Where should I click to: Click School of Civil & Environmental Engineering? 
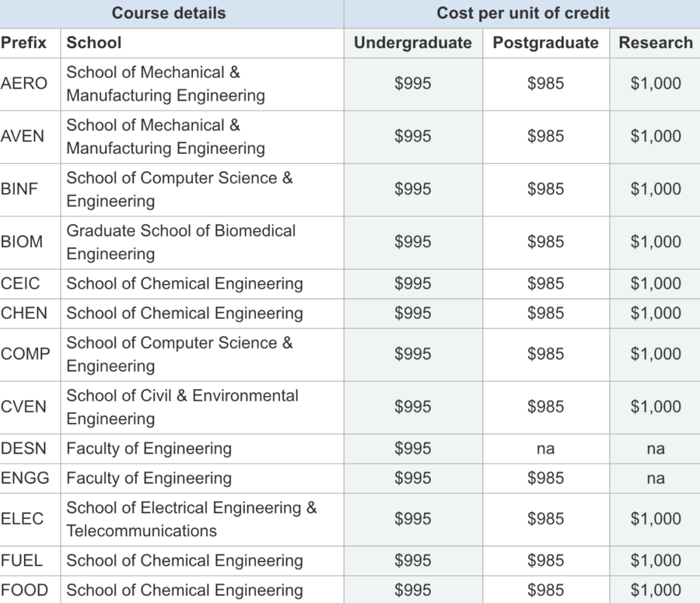click(182, 407)
